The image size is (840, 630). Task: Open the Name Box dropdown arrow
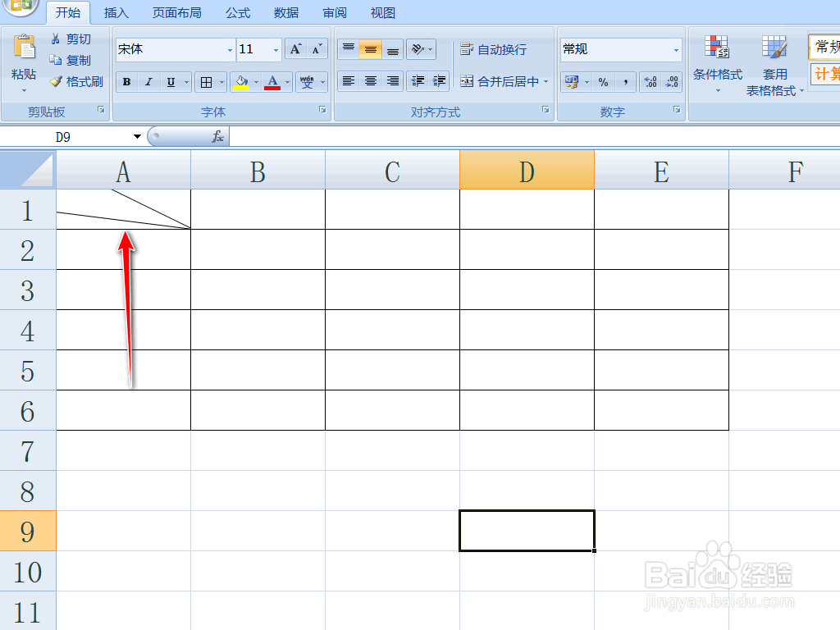tap(137, 137)
